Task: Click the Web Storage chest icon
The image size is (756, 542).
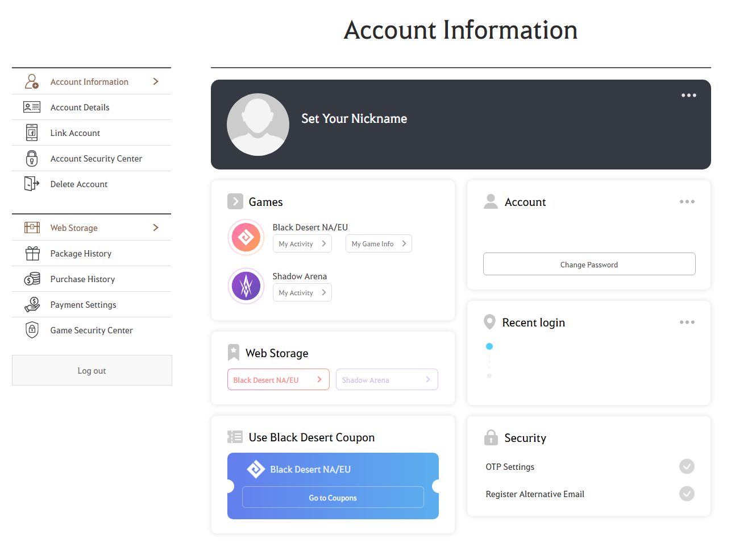Action: (x=32, y=227)
